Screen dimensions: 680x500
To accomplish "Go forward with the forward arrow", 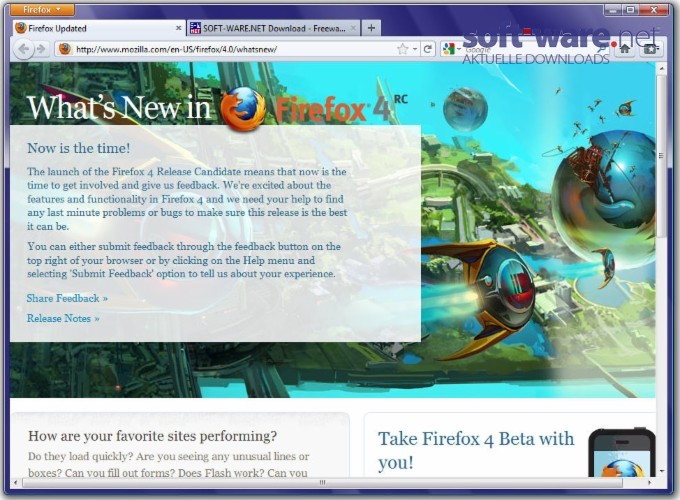I will pyautogui.click(x=41, y=49).
